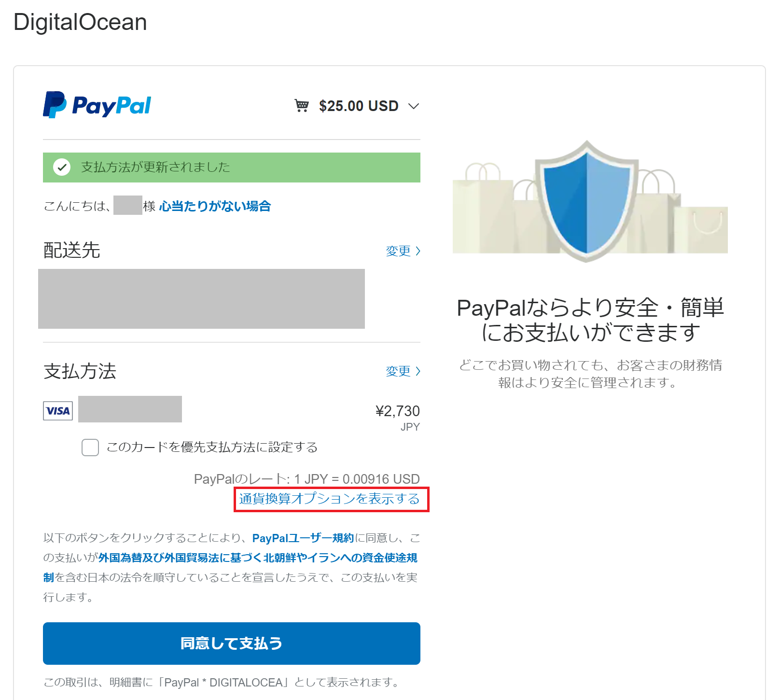Open the PayPalユーザー規約 link
Image resolution: width=780 pixels, height=700 pixels.
click(303, 538)
